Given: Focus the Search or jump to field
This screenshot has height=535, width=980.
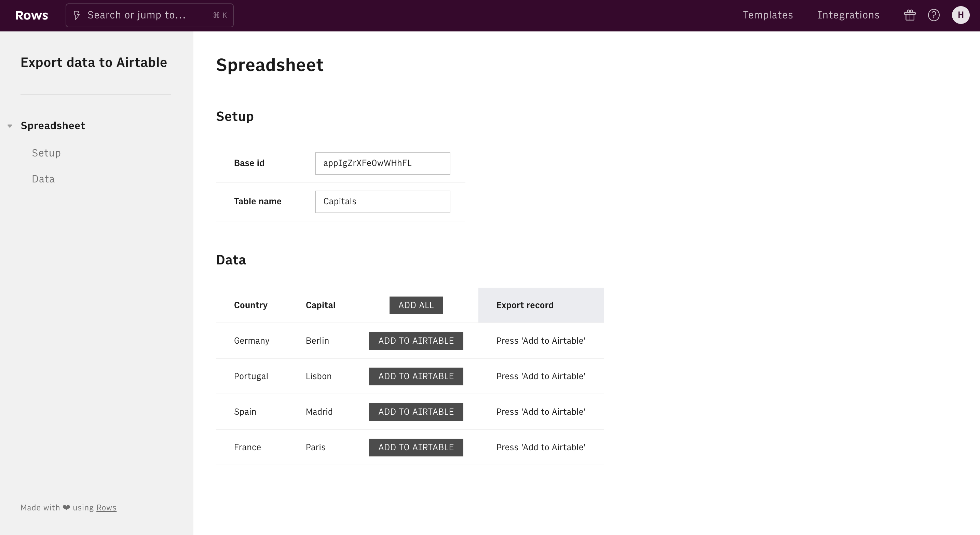Looking at the screenshot, I should point(150,15).
